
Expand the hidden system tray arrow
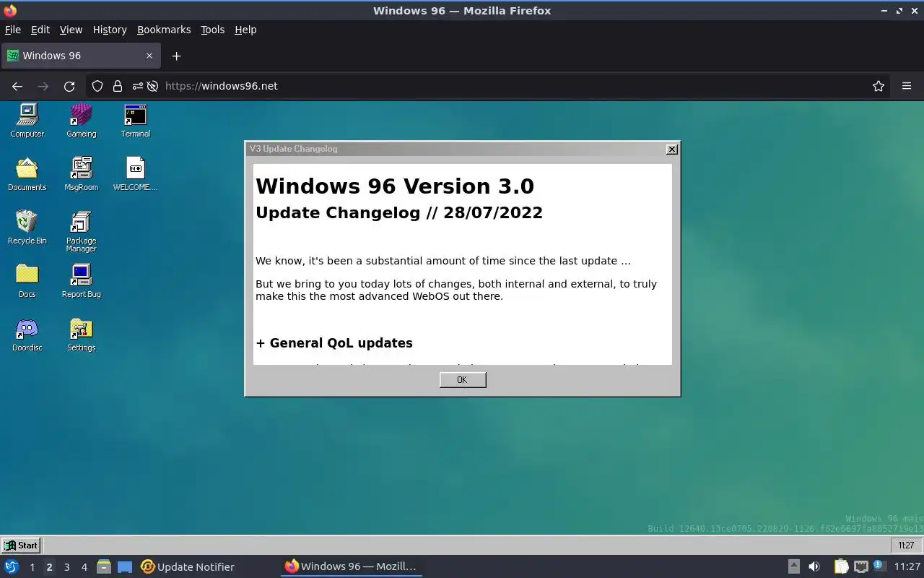click(793, 566)
